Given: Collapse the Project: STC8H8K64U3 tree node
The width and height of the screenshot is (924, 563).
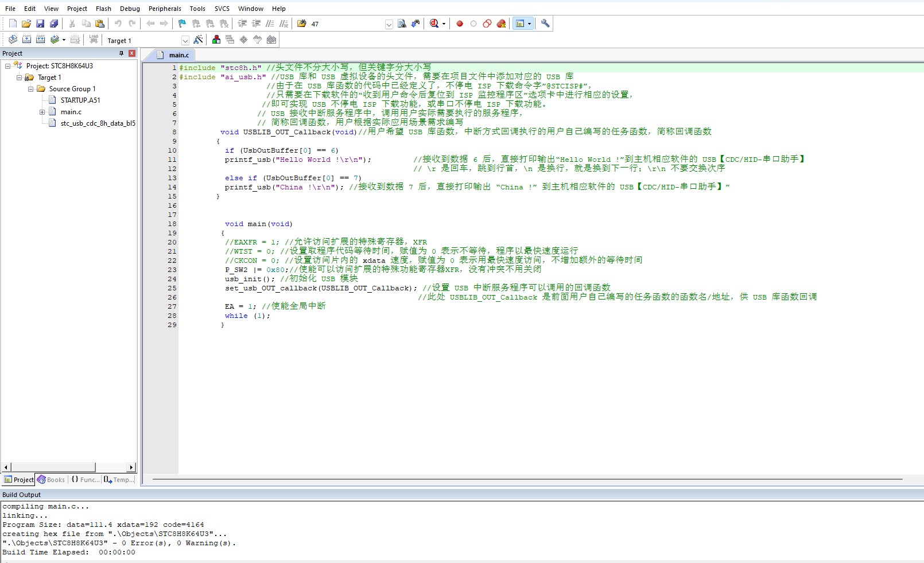Looking at the screenshot, I should click(x=7, y=66).
